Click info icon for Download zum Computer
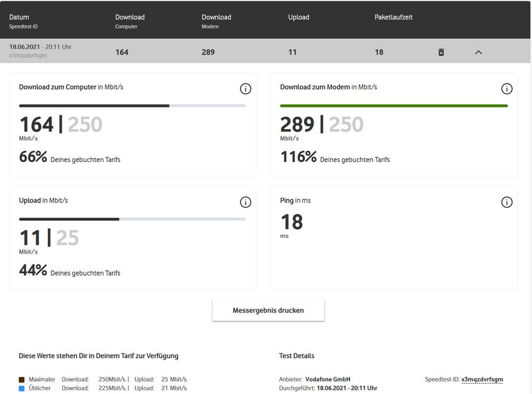 [x=245, y=89]
